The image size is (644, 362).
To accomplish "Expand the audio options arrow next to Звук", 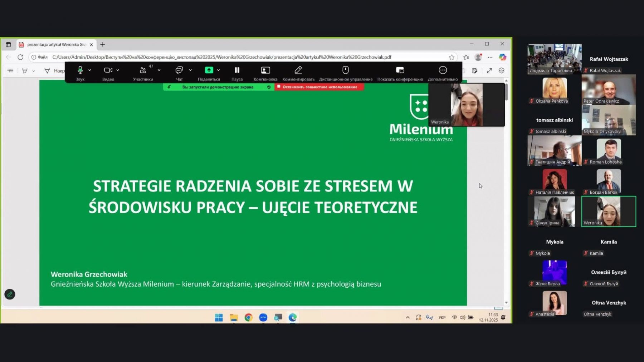I will point(90,70).
